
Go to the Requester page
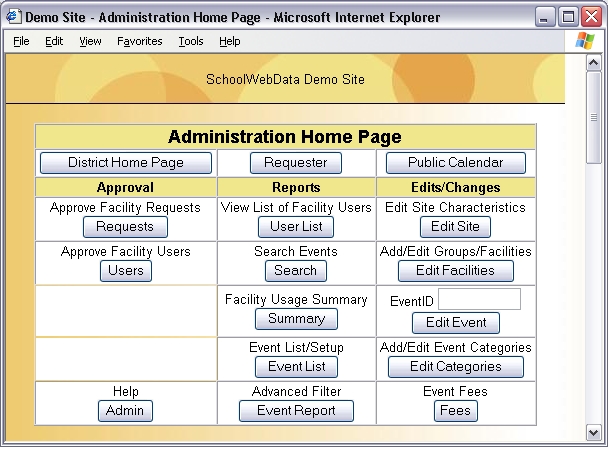click(x=296, y=163)
